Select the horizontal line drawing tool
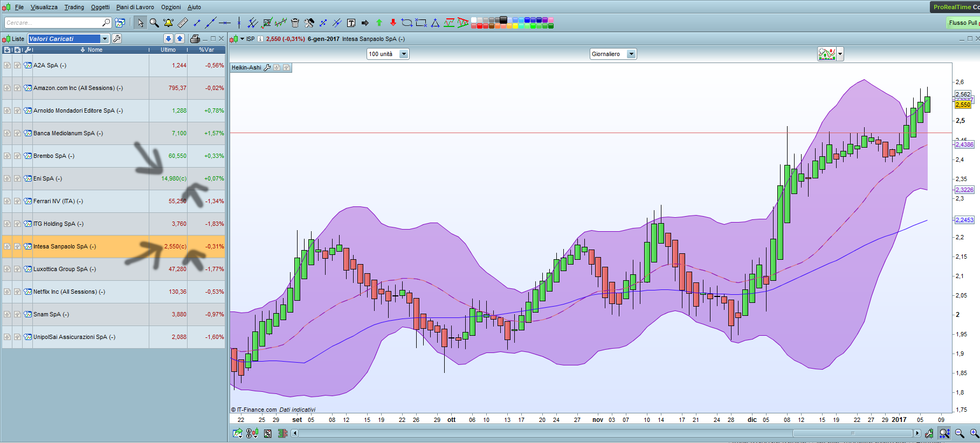Image resolution: width=980 pixels, height=443 pixels. [225, 23]
